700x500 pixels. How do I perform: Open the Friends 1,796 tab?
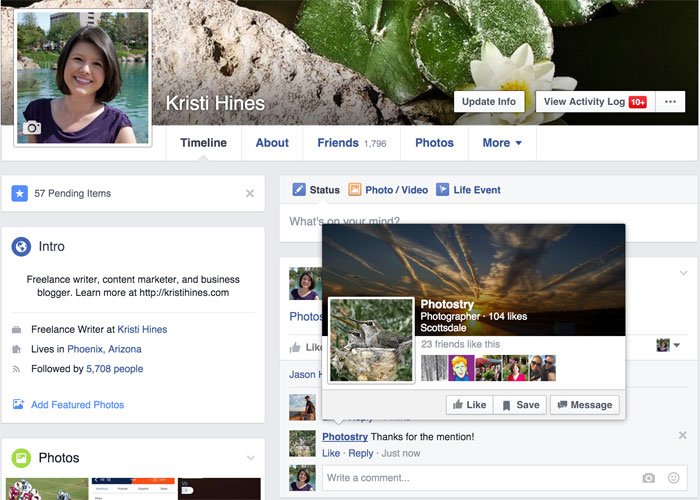click(x=352, y=143)
